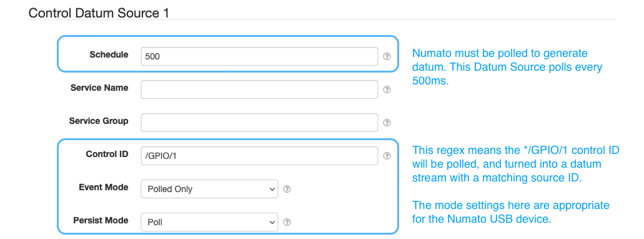The width and height of the screenshot is (644, 239).
Task: Click the Control ID label
Action: [107, 154]
